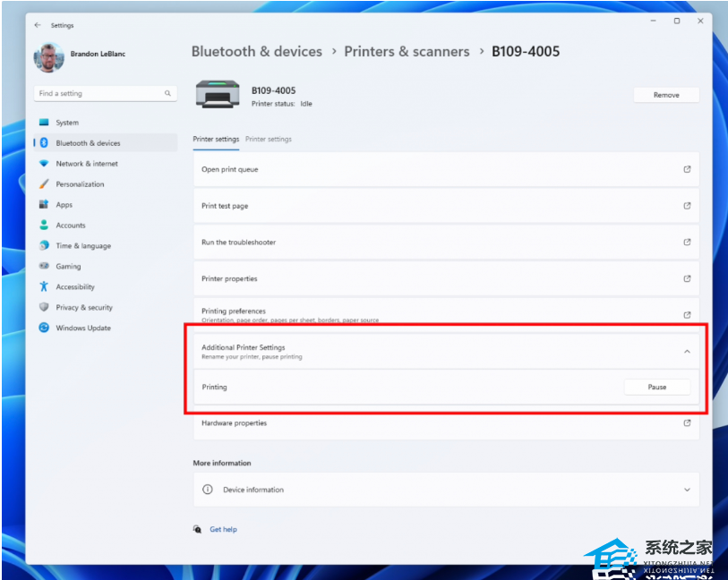The height and width of the screenshot is (580, 728).
Task: Click the Accessibility label in sidebar
Action: click(x=75, y=286)
